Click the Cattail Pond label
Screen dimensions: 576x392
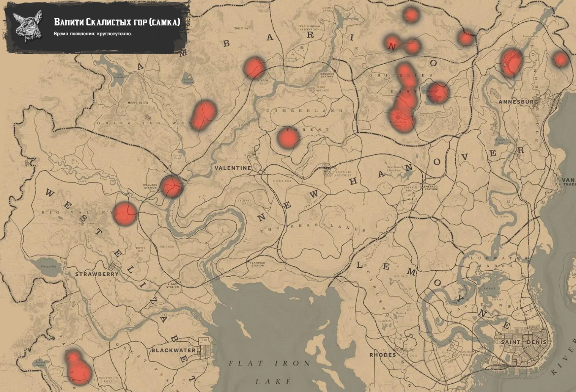[178, 157]
